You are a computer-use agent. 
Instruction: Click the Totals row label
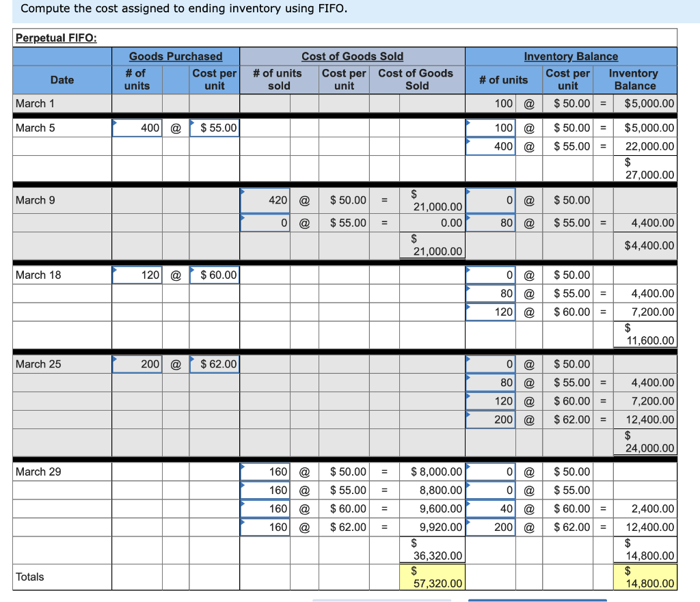pyautogui.click(x=31, y=577)
